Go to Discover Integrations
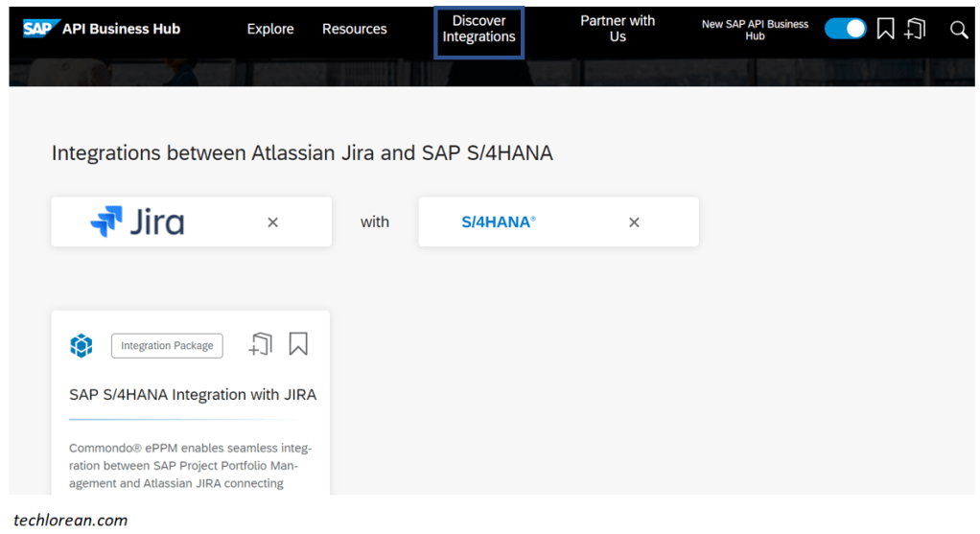Viewport: 980px width, 534px height. pos(478,29)
